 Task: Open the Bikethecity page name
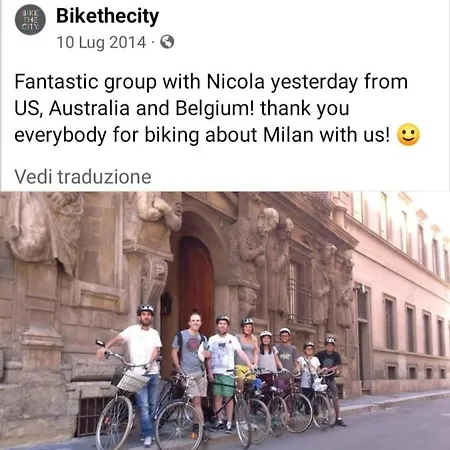(x=108, y=16)
